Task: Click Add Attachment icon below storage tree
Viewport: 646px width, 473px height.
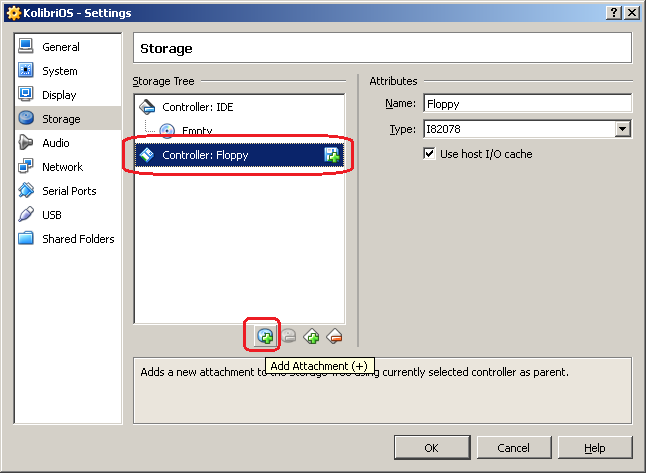Action: [265, 337]
